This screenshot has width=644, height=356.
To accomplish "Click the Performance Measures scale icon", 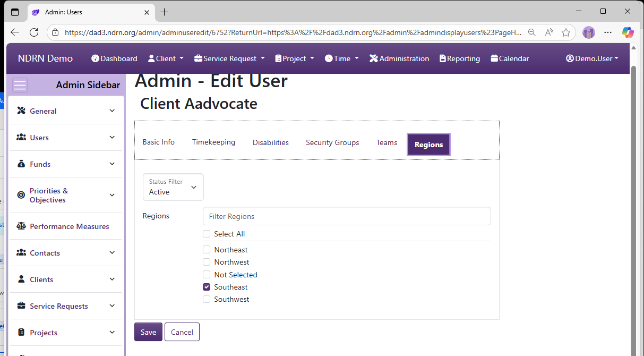I will [21, 226].
